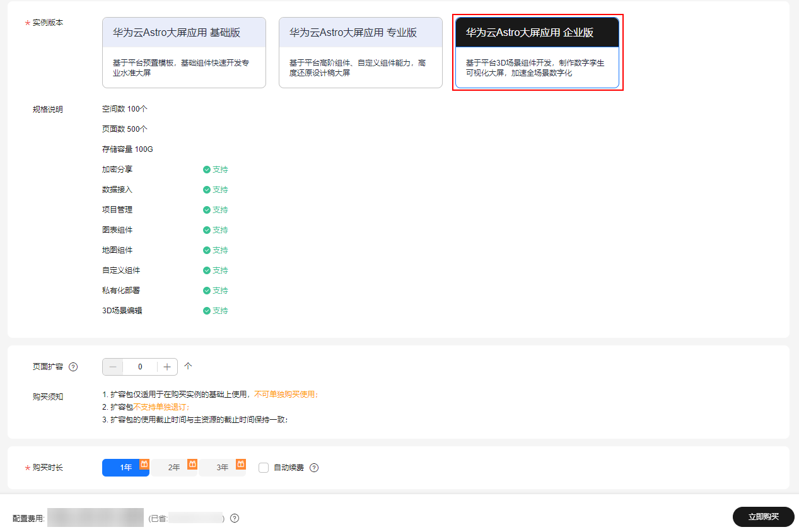This screenshot has height=532, width=799.
Task: Click the green check icon for 数据接入
Action: [207, 190]
